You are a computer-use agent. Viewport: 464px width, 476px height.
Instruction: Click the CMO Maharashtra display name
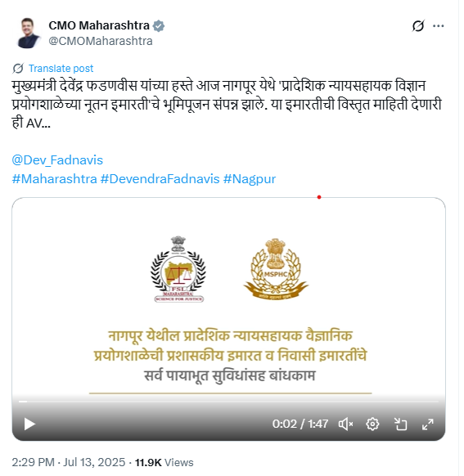click(x=99, y=25)
